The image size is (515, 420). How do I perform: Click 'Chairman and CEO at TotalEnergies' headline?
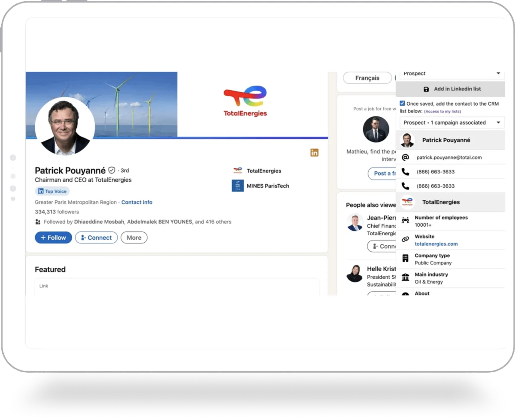(83, 180)
